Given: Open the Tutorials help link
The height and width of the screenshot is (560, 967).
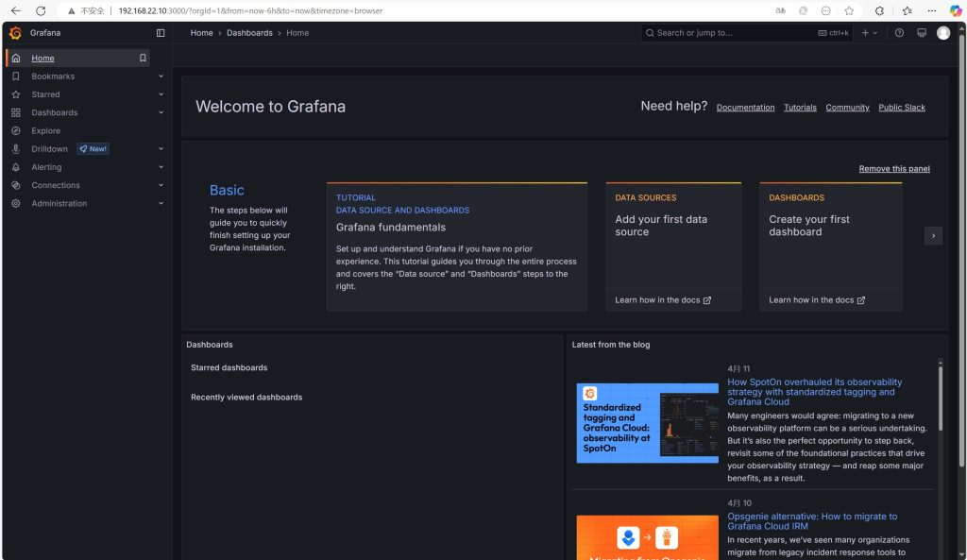Looking at the screenshot, I should click(x=800, y=108).
